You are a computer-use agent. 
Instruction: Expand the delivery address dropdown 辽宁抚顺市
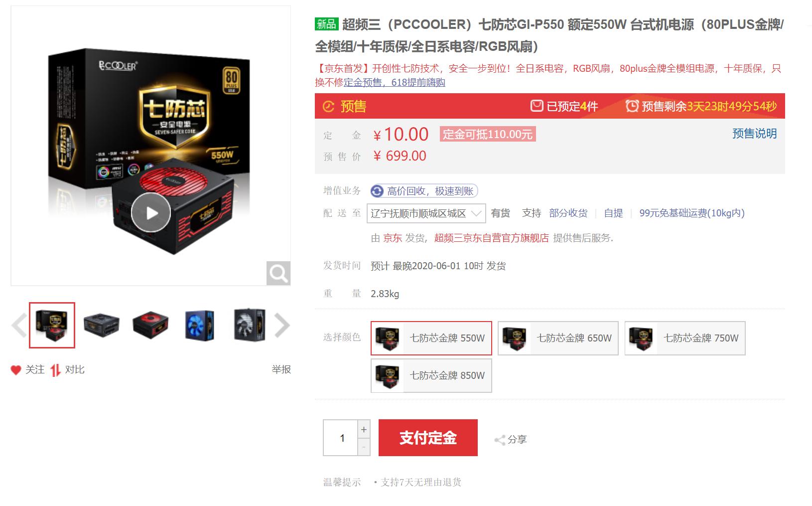click(x=426, y=213)
